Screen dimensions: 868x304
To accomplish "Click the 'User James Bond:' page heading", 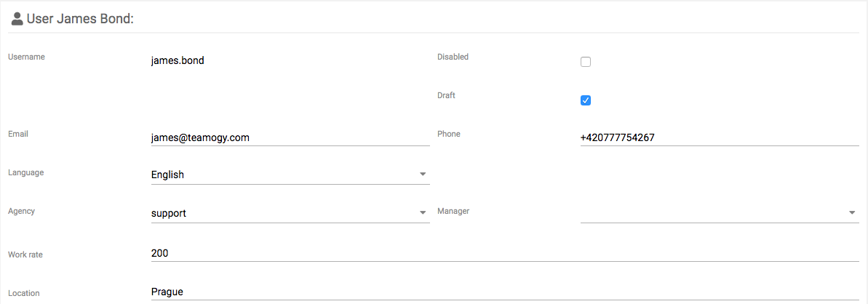I will click(x=81, y=20).
